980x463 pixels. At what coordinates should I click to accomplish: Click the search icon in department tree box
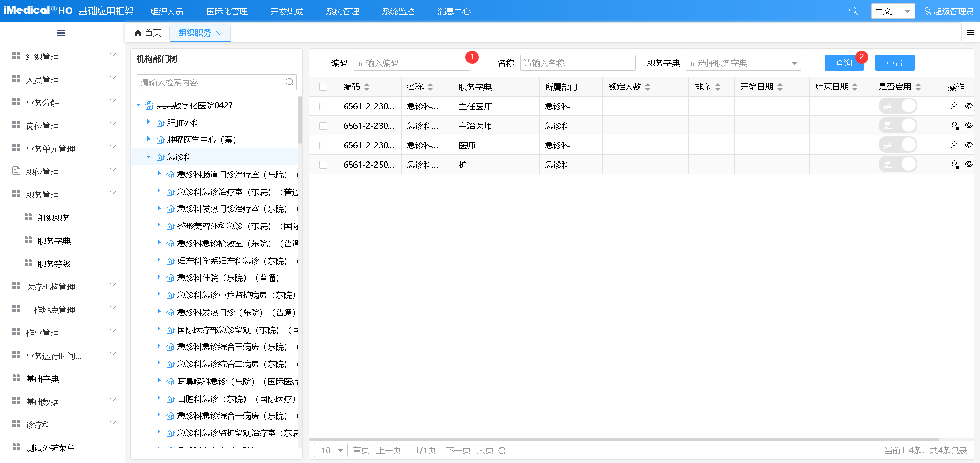coord(289,82)
